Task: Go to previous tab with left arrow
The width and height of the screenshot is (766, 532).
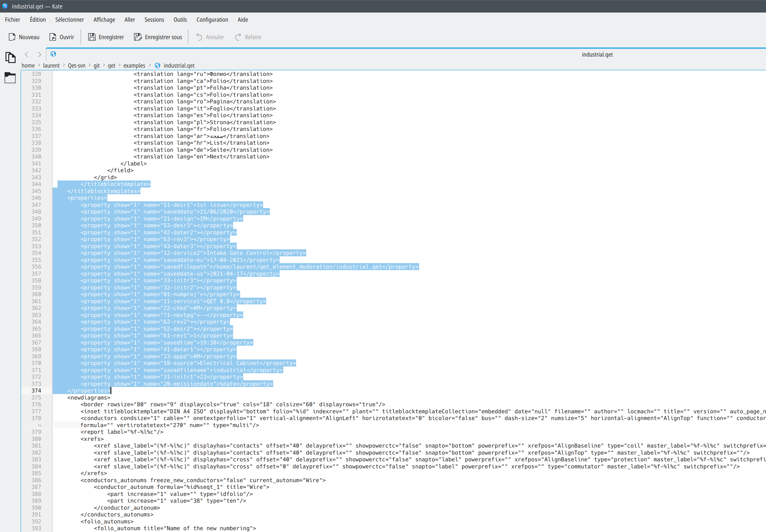Action: tap(27, 54)
